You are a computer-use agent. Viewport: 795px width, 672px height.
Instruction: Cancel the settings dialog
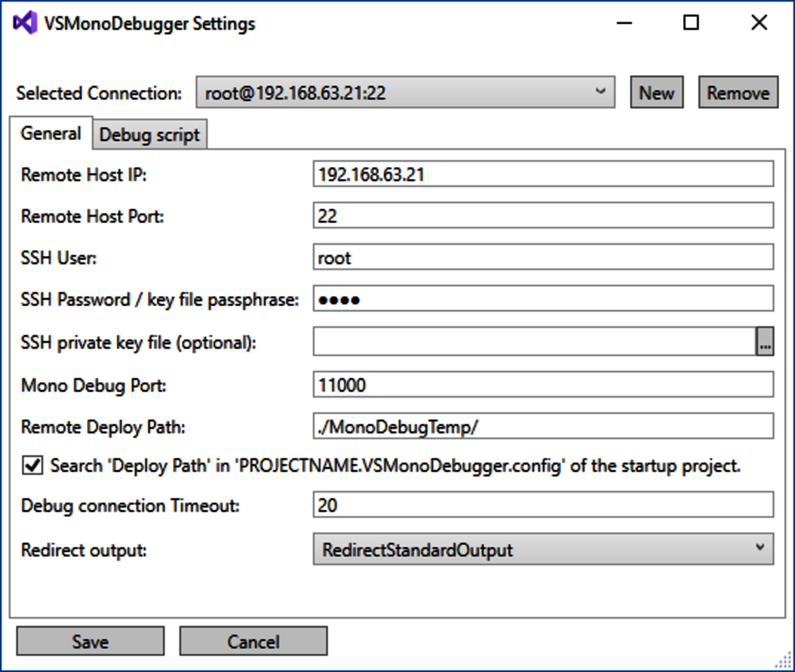pyautogui.click(x=253, y=641)
